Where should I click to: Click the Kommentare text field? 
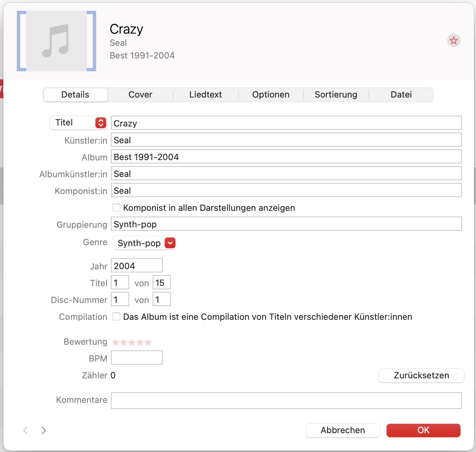286,401
